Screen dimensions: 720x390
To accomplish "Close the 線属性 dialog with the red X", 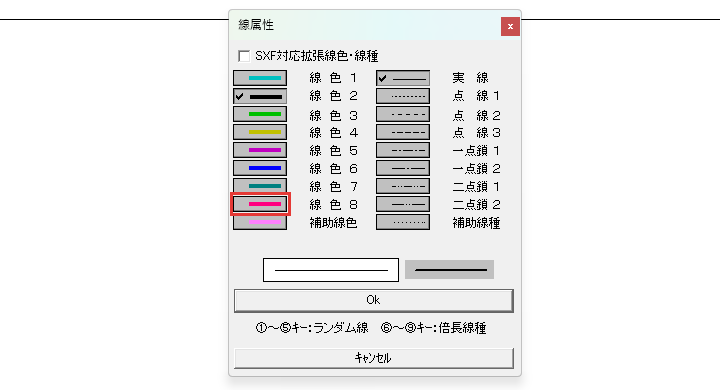I will (510, 27).
